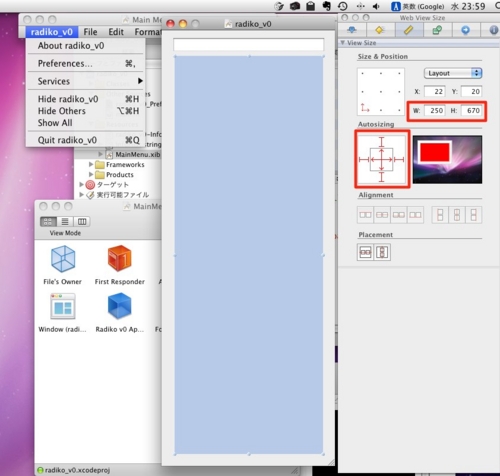Choose Preferences... menu item
This screenshot has width=500, height=476.
[85, 63]
